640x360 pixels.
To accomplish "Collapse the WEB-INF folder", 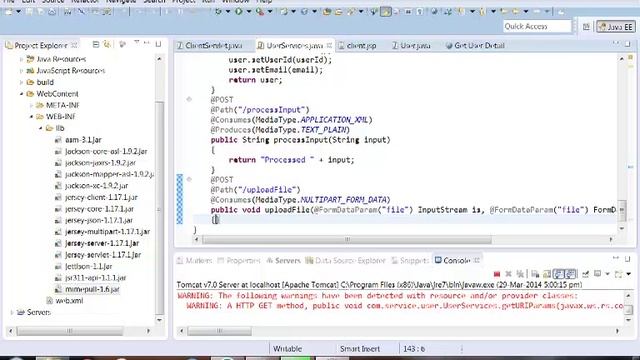I will [x=31, y=117].
